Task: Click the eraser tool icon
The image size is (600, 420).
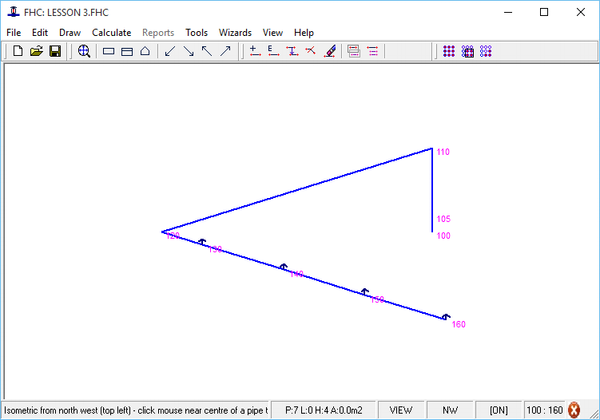Action: 330,51
